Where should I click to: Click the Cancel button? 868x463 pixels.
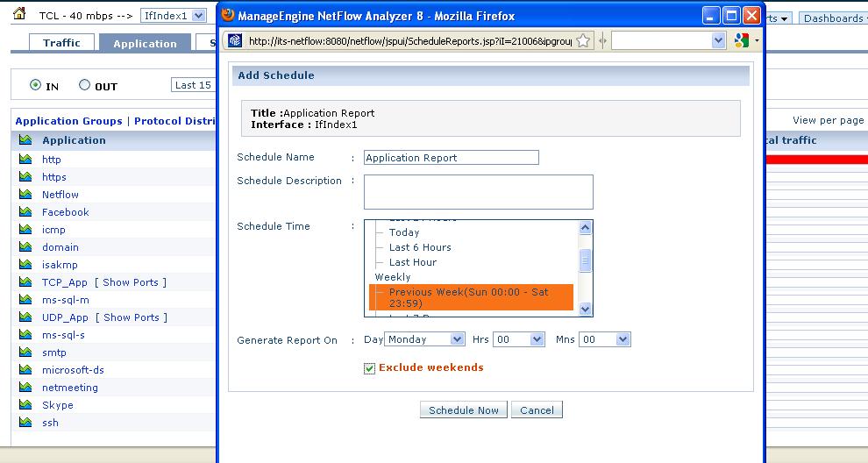coord(537,410)
